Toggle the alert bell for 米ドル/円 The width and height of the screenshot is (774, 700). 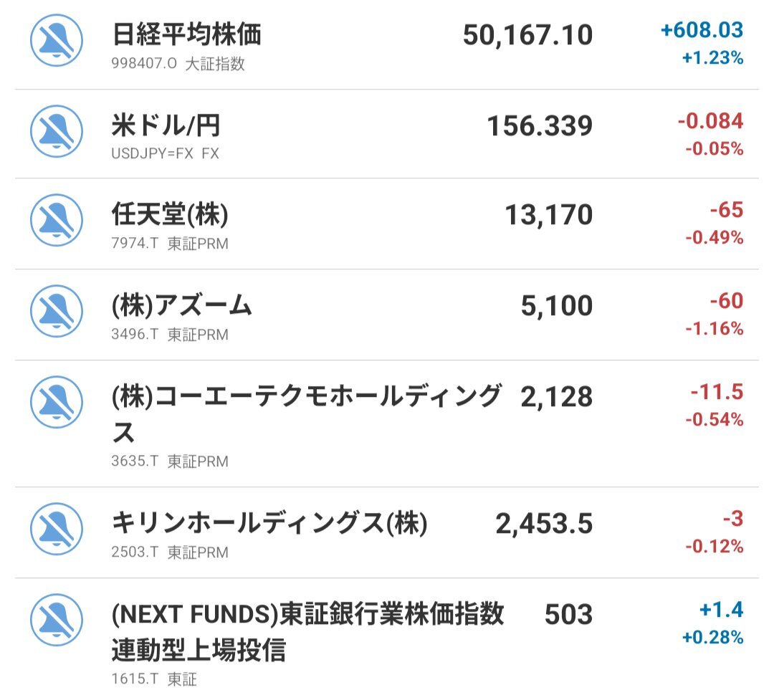click(57, 133)
